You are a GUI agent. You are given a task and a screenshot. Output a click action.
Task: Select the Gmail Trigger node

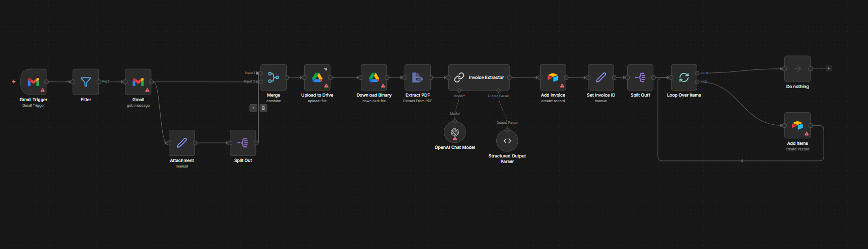(x=33, y=82)
